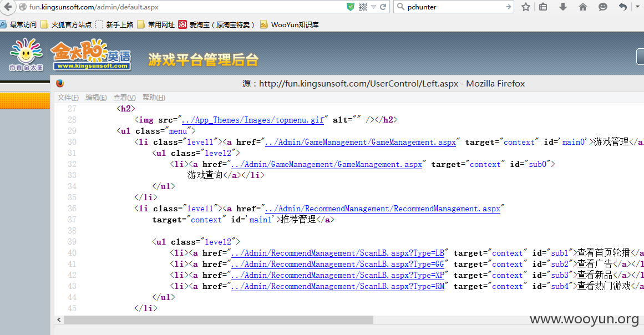
Task: Open the 常用网址 bookmark folder
Action: [156, 24]
